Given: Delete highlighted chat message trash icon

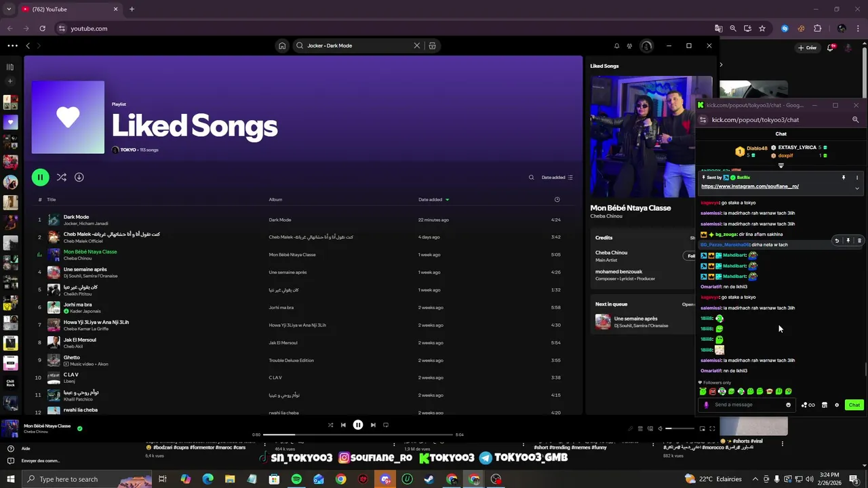Looking at the screenshot, I should point(859,241).
